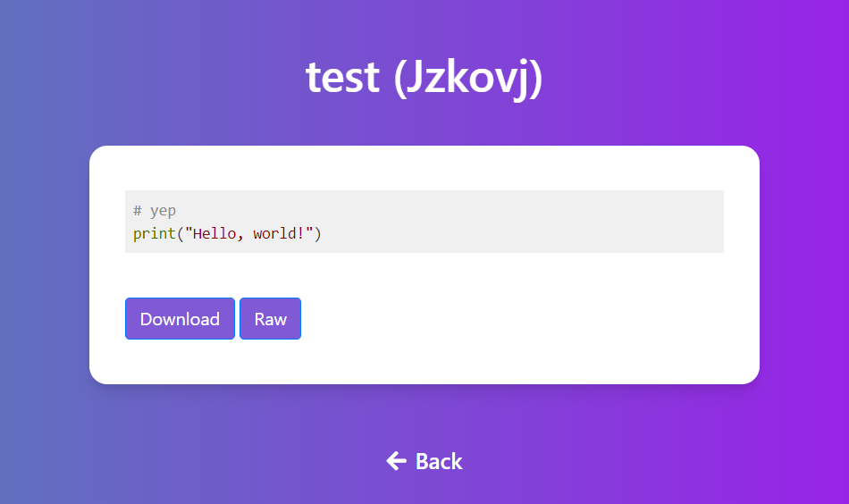Open the Raw view of the paste
Screen dimensions: 849x504
point(270,319)
